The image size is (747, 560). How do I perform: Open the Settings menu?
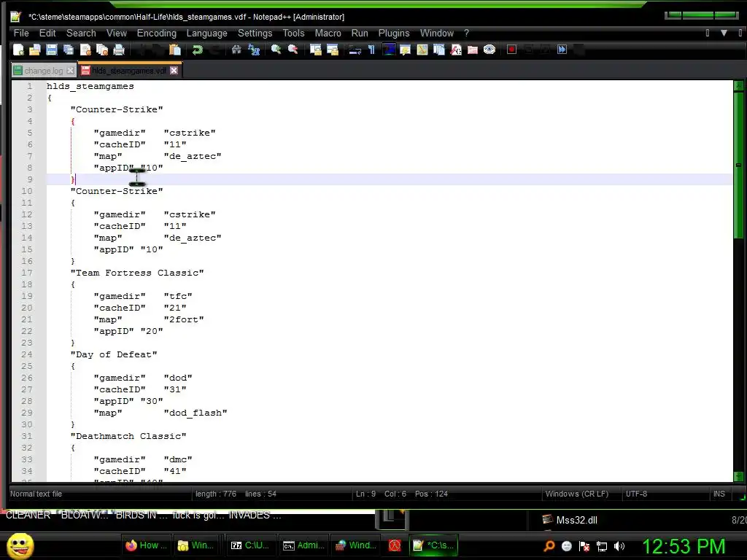coord(255,33)
